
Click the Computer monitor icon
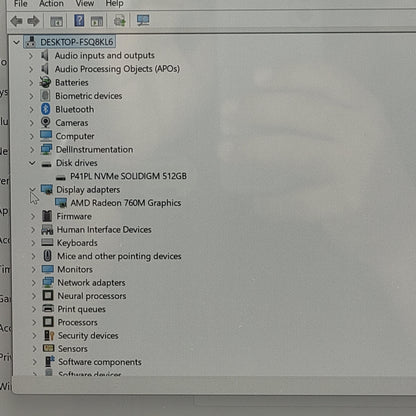[46, 136]
